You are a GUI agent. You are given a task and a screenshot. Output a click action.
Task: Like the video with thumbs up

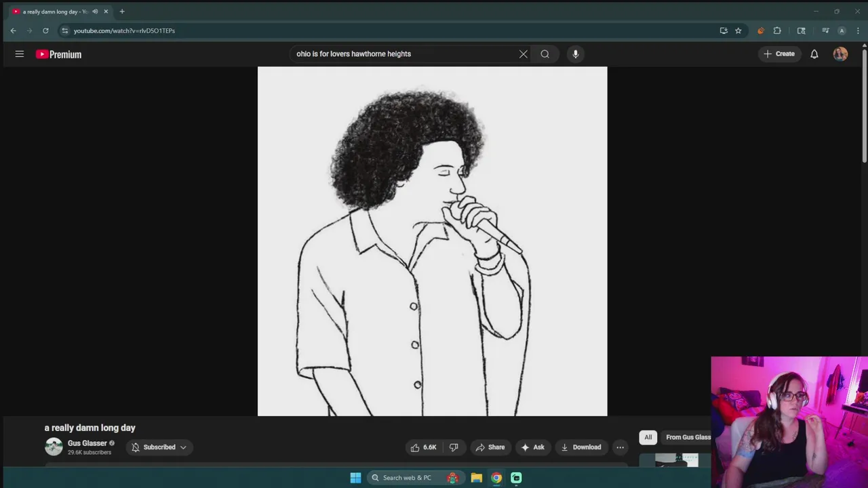pos(423,447)
